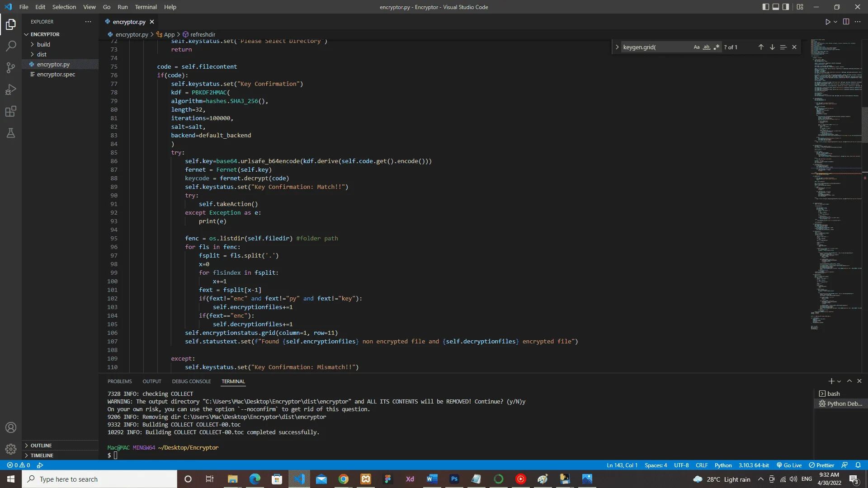The width and height of the screenshot is (868, 488).
Task: Open the Testing flask view
Action: point(11,133)
